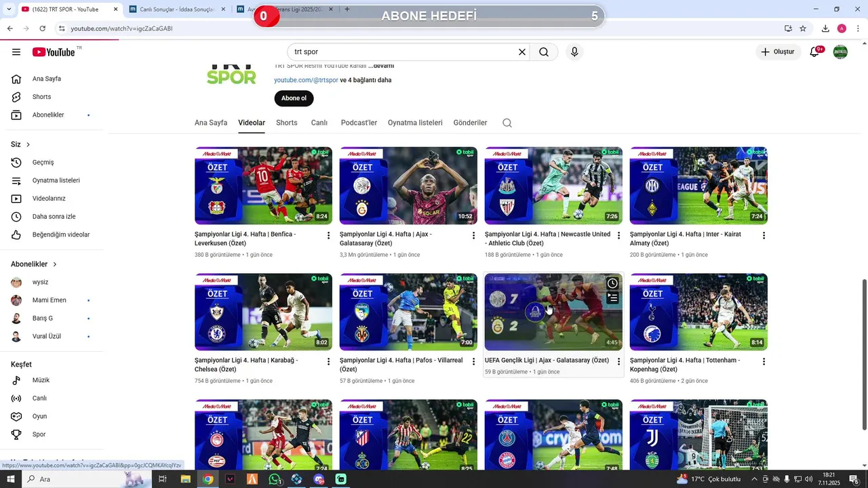Open options menu for Benfica - Leverkusen video

point(328,235)
